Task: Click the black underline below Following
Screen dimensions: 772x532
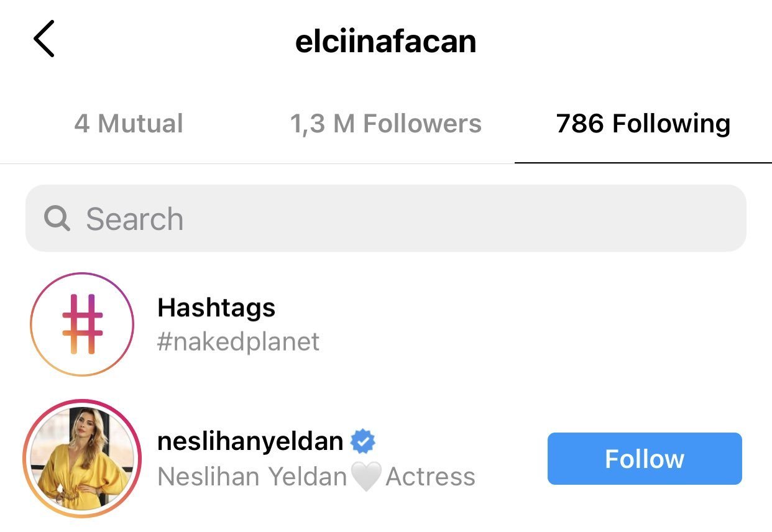Action: (x=643, y=162)
